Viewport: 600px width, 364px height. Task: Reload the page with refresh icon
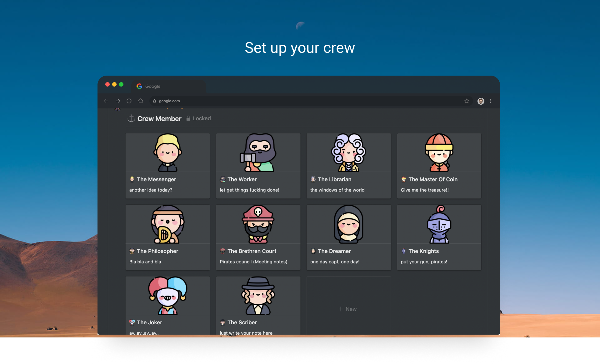(129, 101)
